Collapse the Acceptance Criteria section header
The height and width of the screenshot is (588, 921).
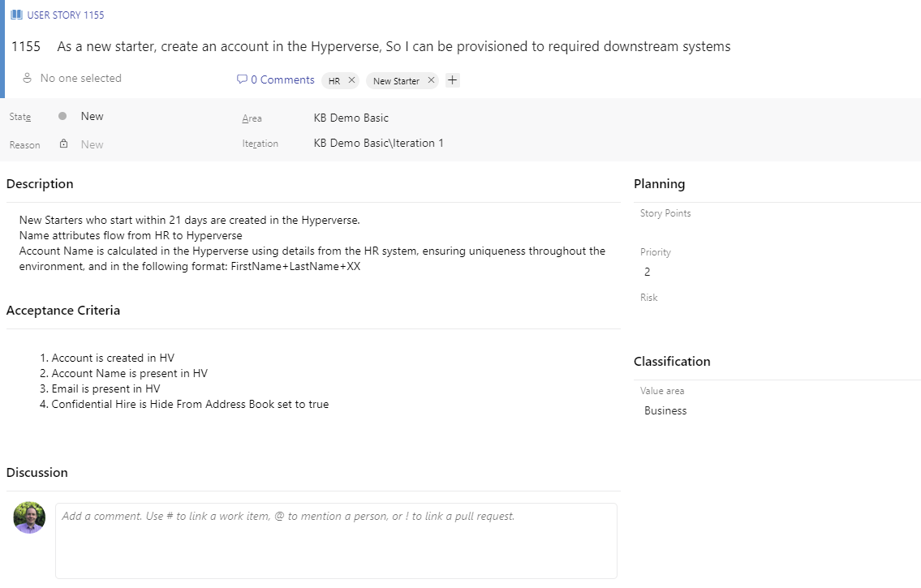[63, 311]
